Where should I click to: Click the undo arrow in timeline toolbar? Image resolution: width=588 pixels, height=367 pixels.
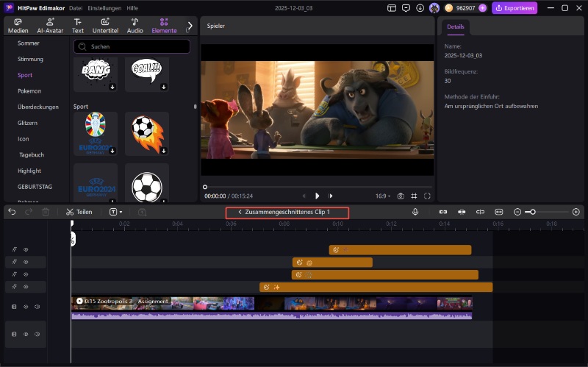[x=12, y=212]
